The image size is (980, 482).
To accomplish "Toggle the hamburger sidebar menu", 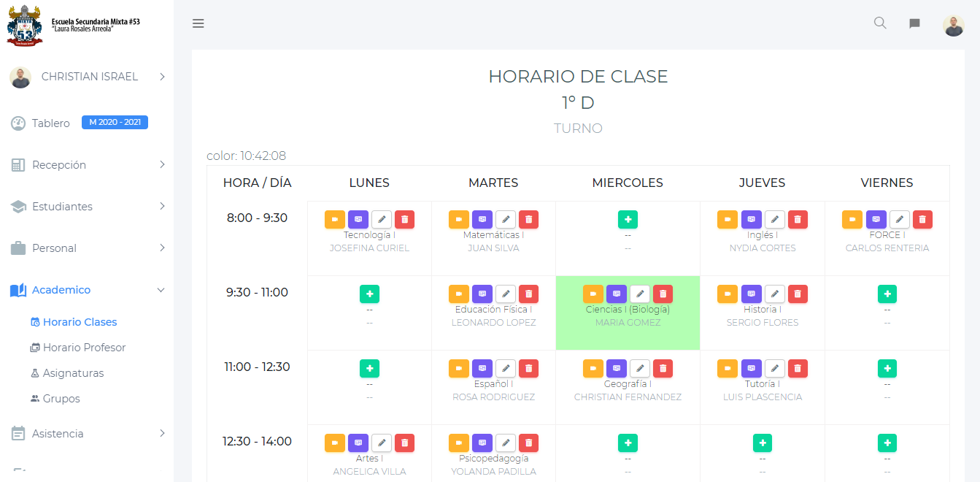I will [198, 23].
